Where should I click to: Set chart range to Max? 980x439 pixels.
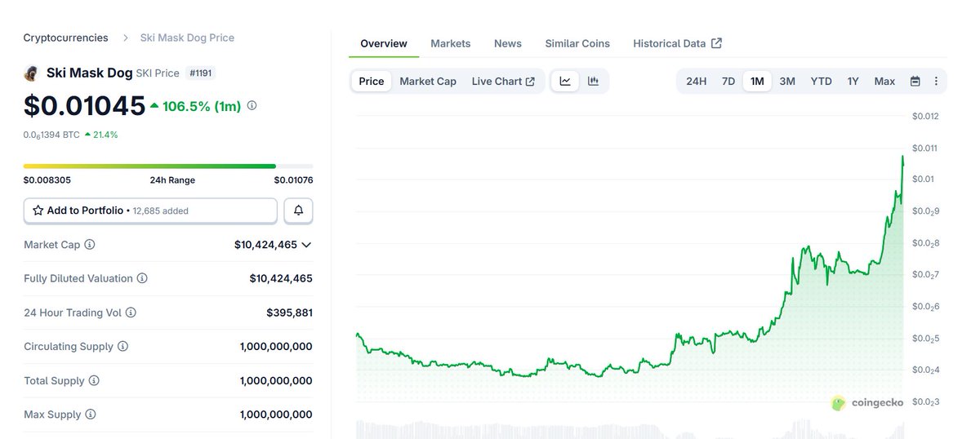884,82
